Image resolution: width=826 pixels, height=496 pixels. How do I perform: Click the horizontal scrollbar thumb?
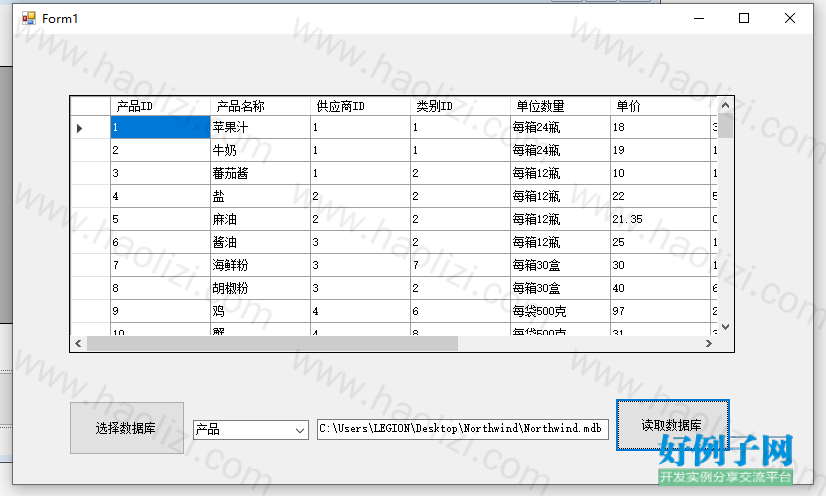[272, 344]
